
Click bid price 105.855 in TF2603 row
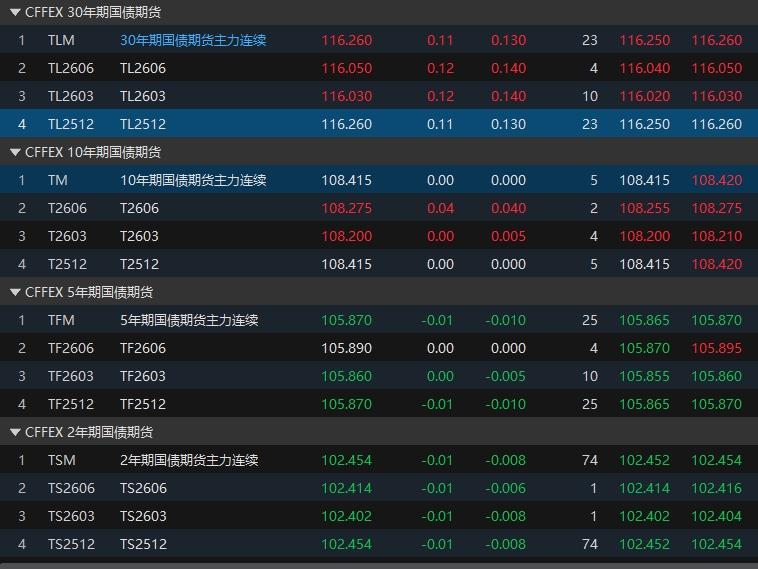[644, 376]
